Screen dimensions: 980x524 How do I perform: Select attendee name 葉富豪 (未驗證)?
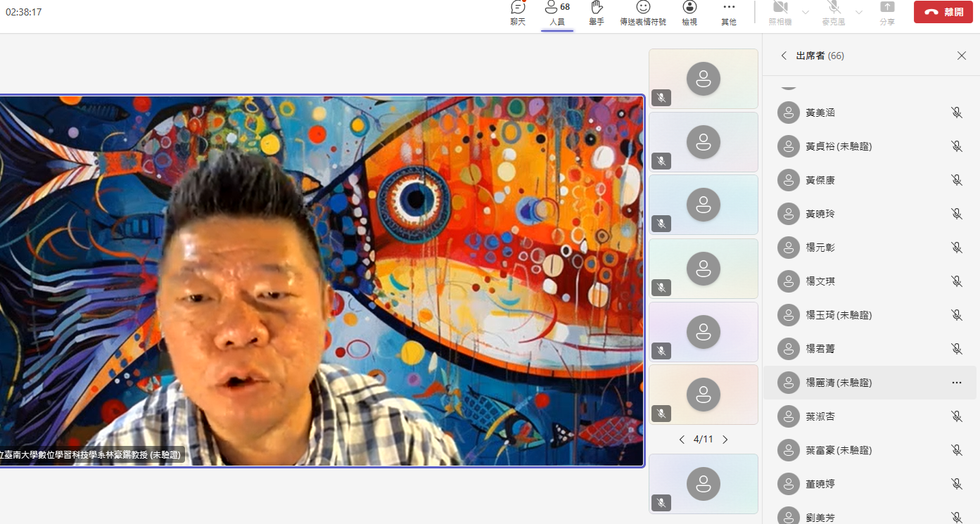point(839,450)
